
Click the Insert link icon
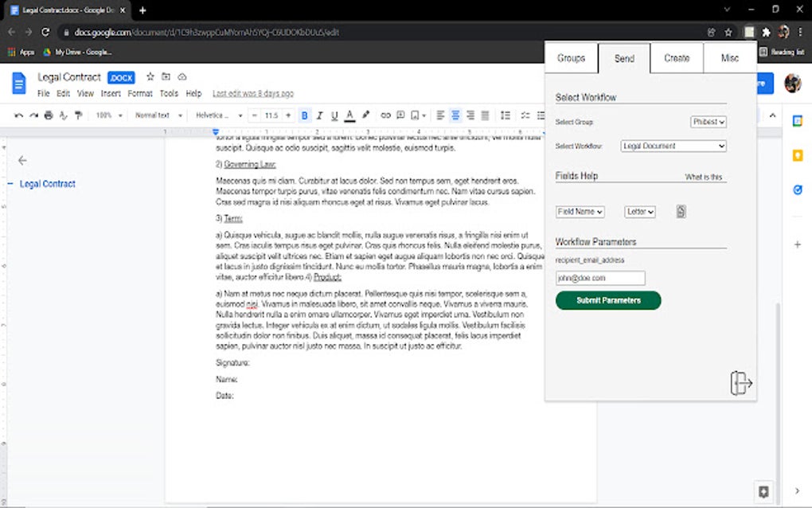(x=387, y=115)
